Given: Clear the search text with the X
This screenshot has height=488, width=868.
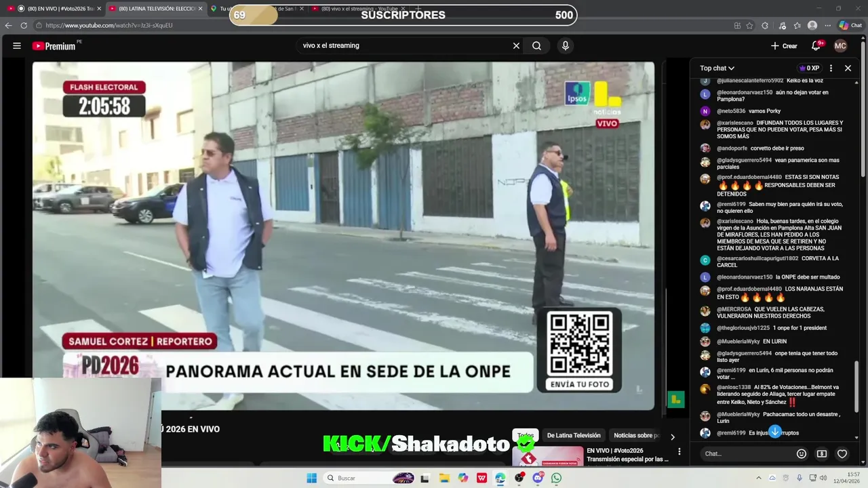Looking at the screenshot, I should click(x=516, y=45).
